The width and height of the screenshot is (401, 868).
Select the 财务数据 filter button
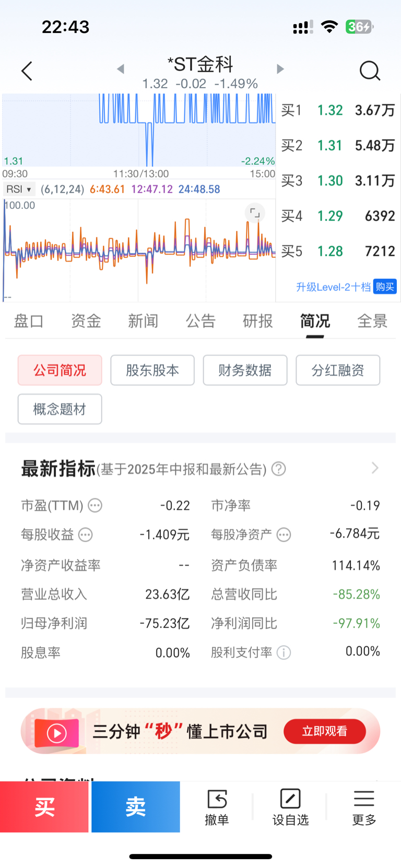(245, 370)
